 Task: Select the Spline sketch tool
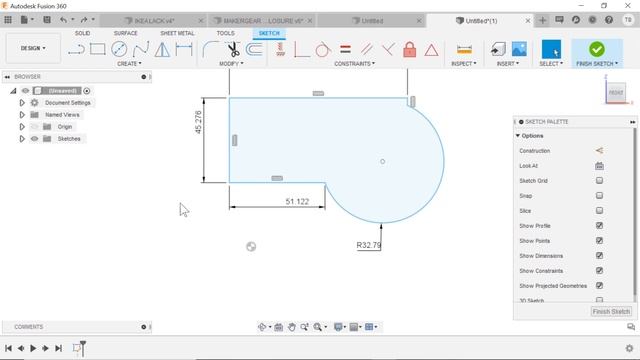141,49
